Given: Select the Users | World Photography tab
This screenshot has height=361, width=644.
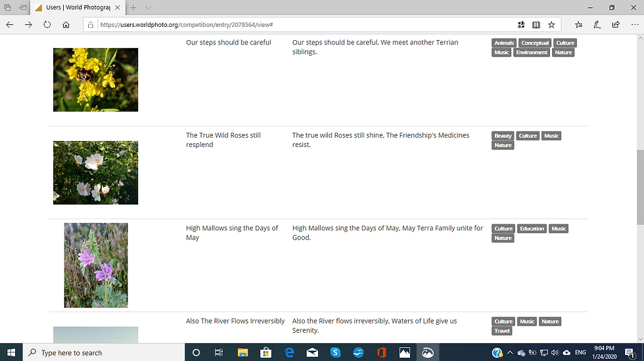Looking at the screenshot, I should click(78, 7).
